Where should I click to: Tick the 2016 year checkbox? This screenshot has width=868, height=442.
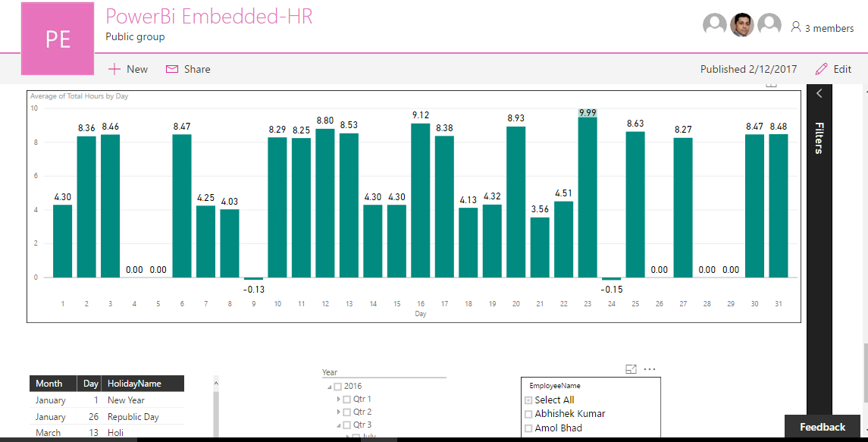point(337,387)
